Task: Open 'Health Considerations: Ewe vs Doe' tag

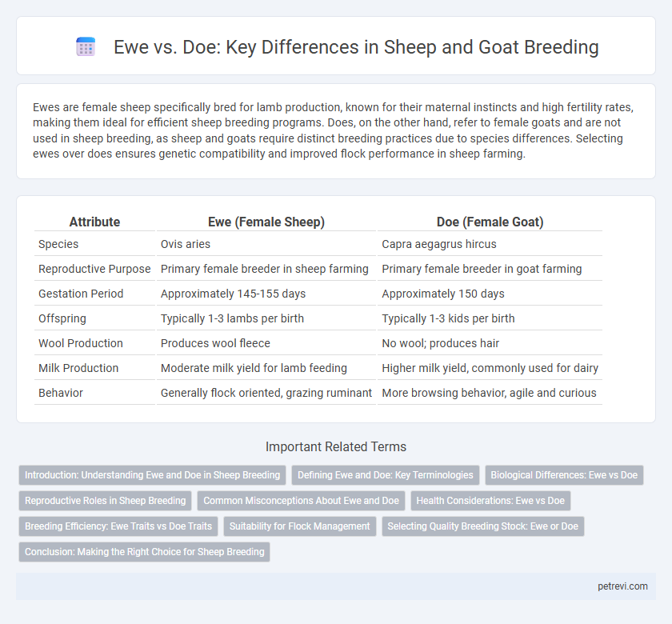Action: pos(490,501)
